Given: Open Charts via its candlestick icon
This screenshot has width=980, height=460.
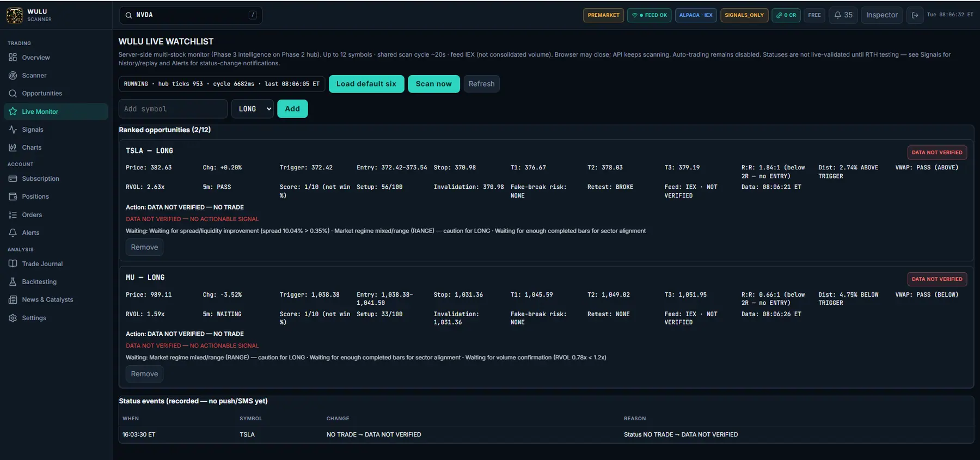Looking at the screenshot, I should [13, 148].
